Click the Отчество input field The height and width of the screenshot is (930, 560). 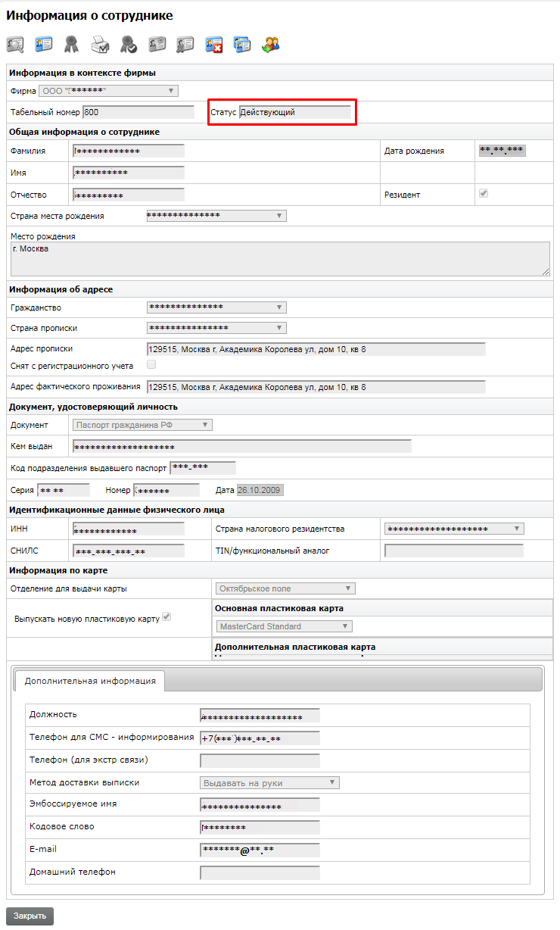coord(129,195)
